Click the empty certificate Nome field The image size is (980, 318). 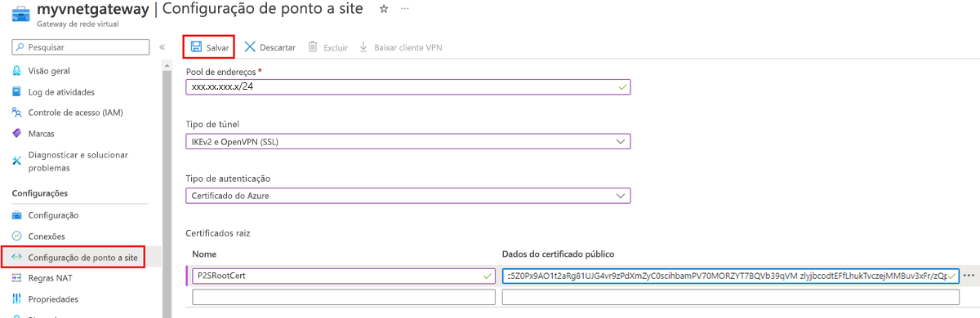[x=344, y=298]
